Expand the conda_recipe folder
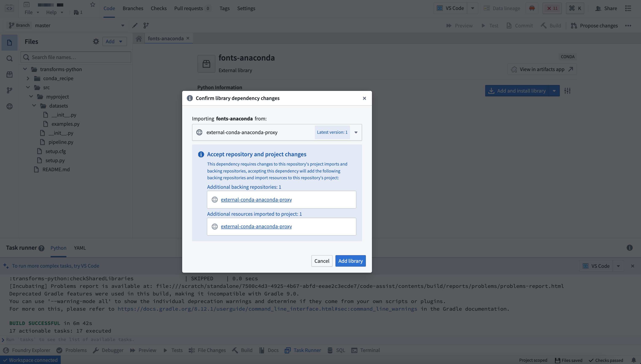Image resolution: width=641 pixels, height=364 pixels. pyautogui.click(x=28, y=78)
